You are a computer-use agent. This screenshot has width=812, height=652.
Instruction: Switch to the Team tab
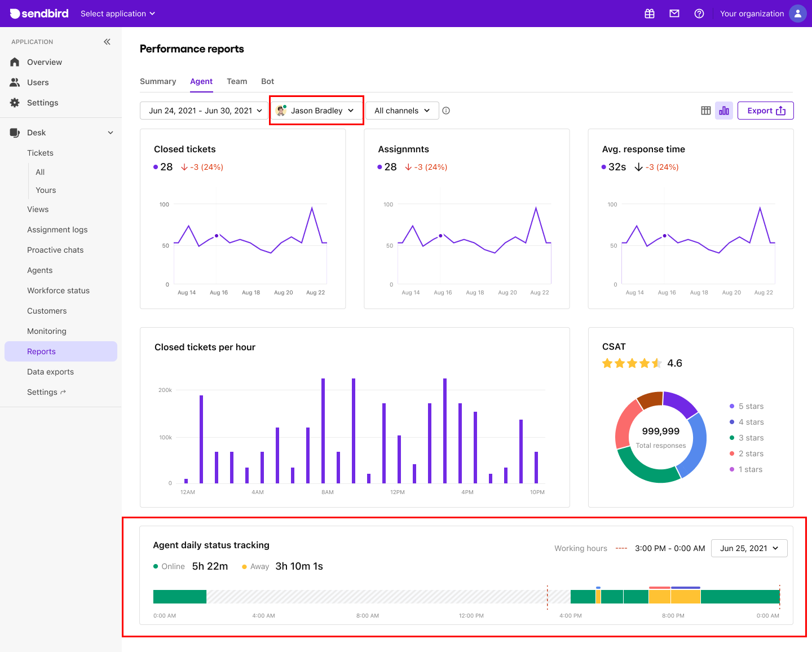[x=237, y=81]
